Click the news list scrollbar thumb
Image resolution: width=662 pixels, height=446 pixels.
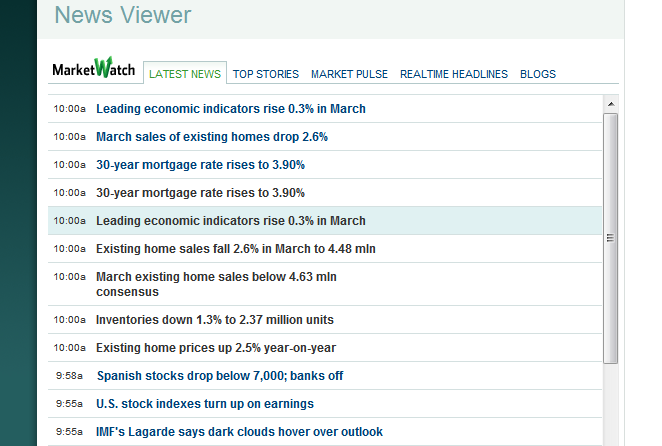610,238
